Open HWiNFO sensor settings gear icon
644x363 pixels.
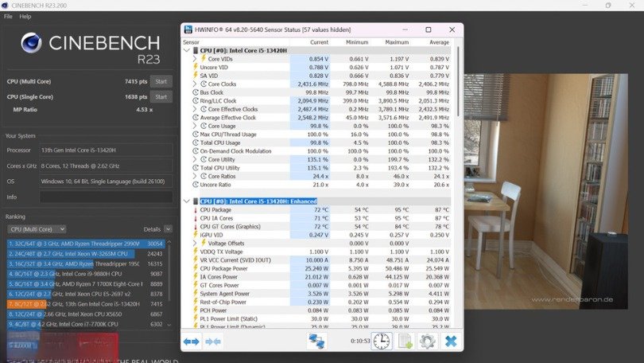coord(428,342)
